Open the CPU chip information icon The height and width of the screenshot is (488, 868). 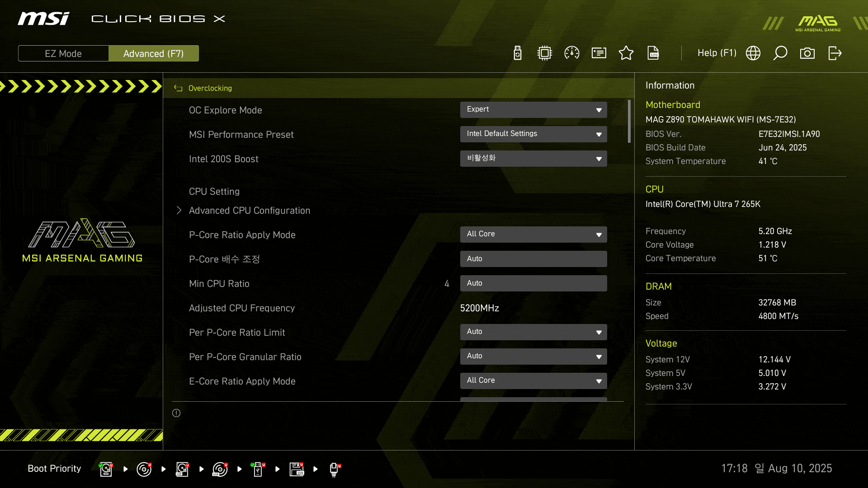point(545,53)
